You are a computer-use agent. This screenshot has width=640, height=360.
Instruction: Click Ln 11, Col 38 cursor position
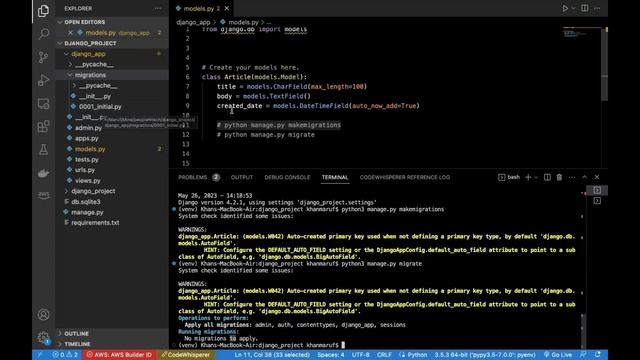[272, 355]
